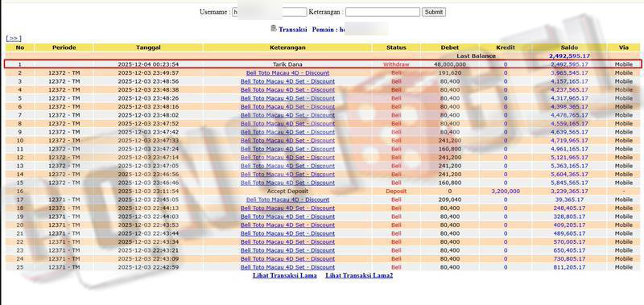644x305 pixels.
Task: Click the Tanggal column header
Action: (x=148, y=47)
